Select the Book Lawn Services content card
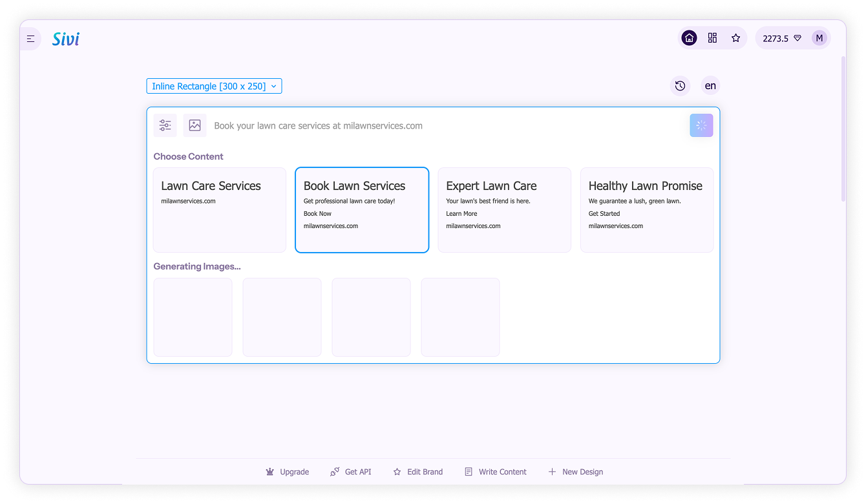The width and height of the screenshot is (866, 504). 362,210
